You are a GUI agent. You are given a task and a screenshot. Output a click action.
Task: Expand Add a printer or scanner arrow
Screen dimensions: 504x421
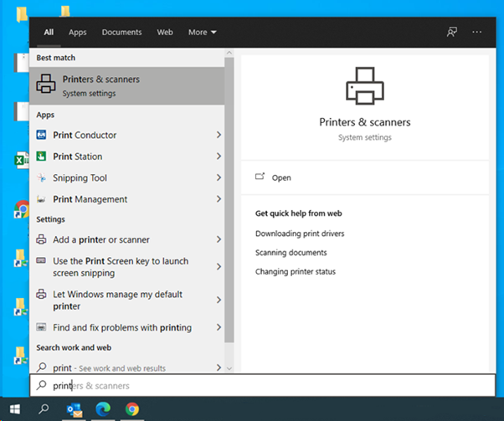point(219,239)
